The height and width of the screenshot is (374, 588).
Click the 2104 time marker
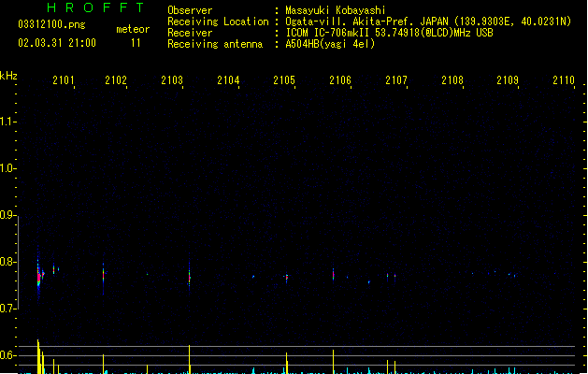click(x=228, y=80)
